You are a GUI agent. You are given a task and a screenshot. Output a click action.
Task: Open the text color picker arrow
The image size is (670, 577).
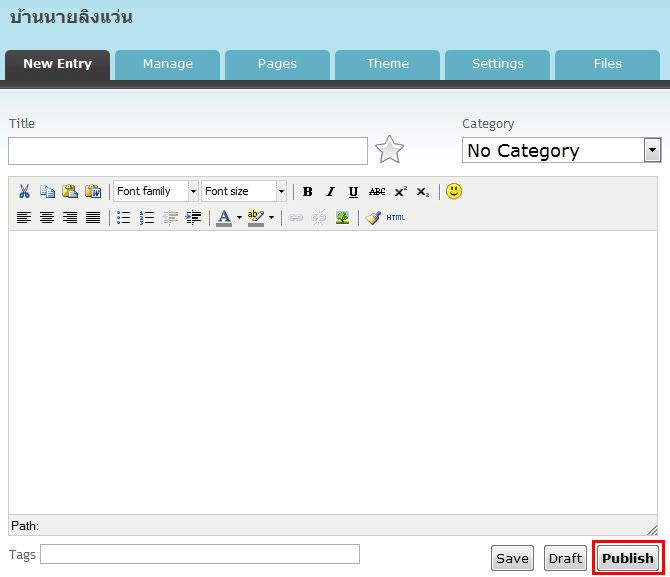click(x=239, y=218)
